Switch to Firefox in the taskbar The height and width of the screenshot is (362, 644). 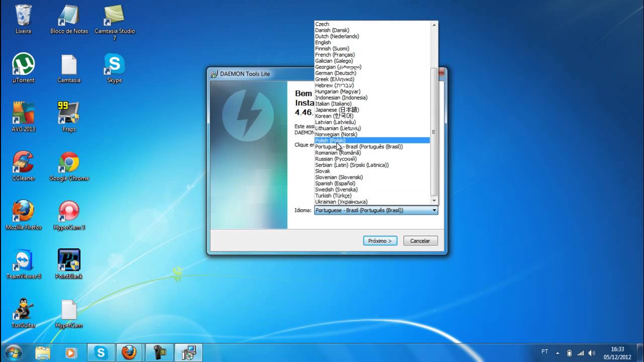[130, 352]
